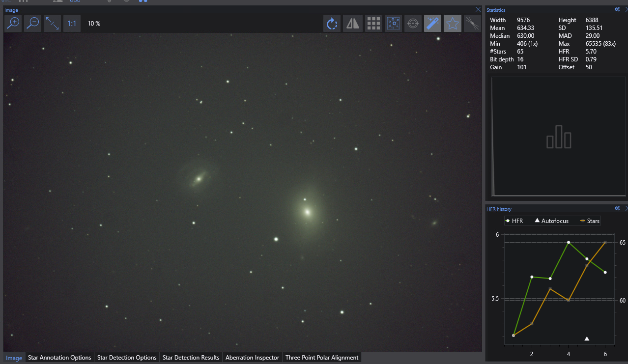The image size is (628, 364).
Task: Click the Bit depth value 16
Action: tap(520, 59)
